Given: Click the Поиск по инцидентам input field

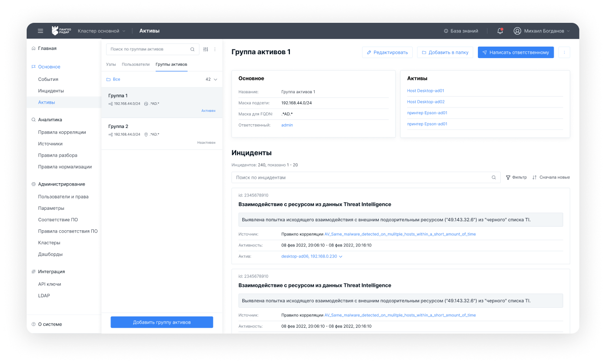Looking at the screenshot, I should [x=362, y=177].
